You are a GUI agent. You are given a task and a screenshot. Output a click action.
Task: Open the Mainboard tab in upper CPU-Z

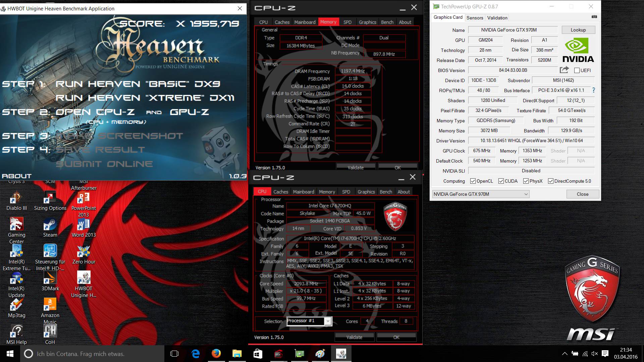[x=305, y=22]
